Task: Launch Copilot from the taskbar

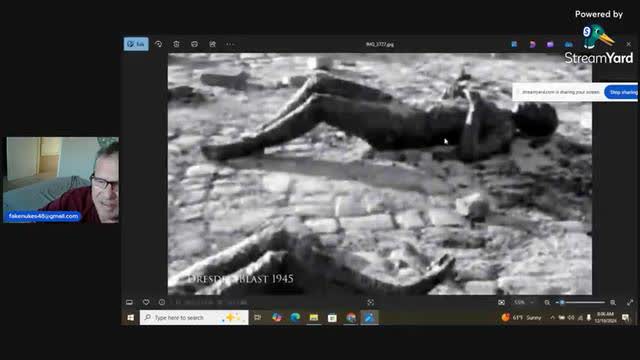Action: 277,318
